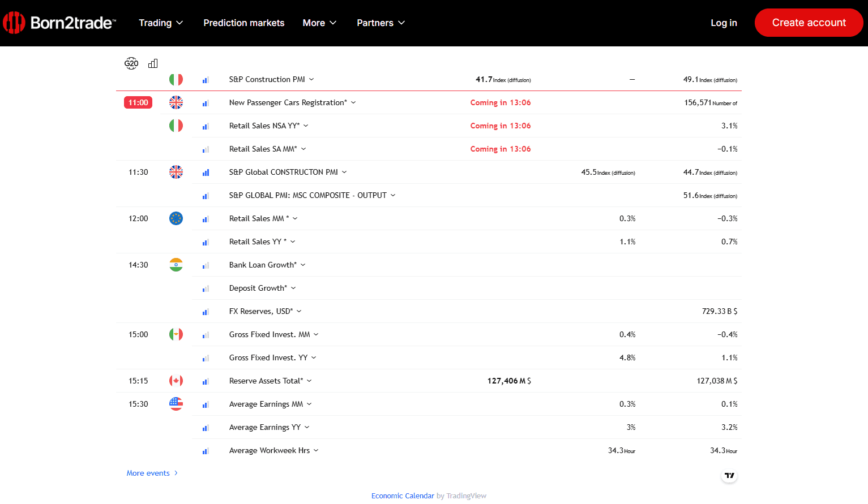
Task: Click UK flag beside New Passenger Cars Registration
Action: click(x=176, y=102)
